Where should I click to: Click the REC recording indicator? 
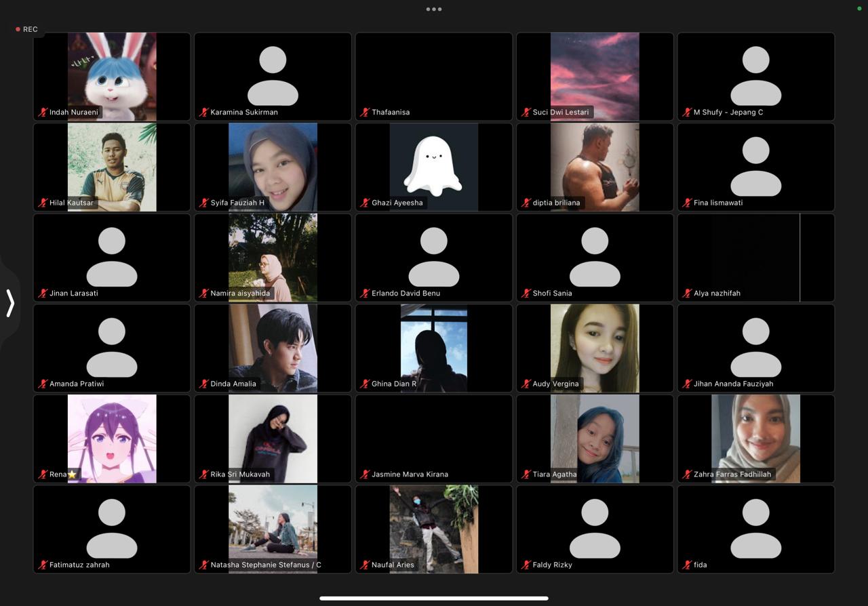click(x=27, y=29)
